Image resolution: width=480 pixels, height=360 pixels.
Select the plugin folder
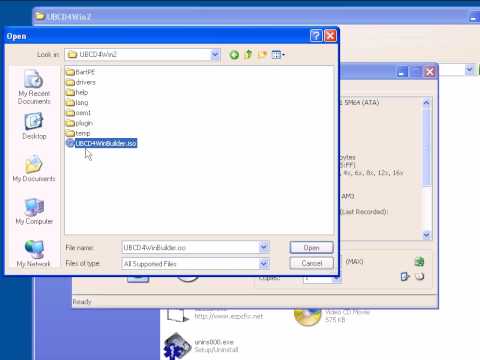point(79,123)
